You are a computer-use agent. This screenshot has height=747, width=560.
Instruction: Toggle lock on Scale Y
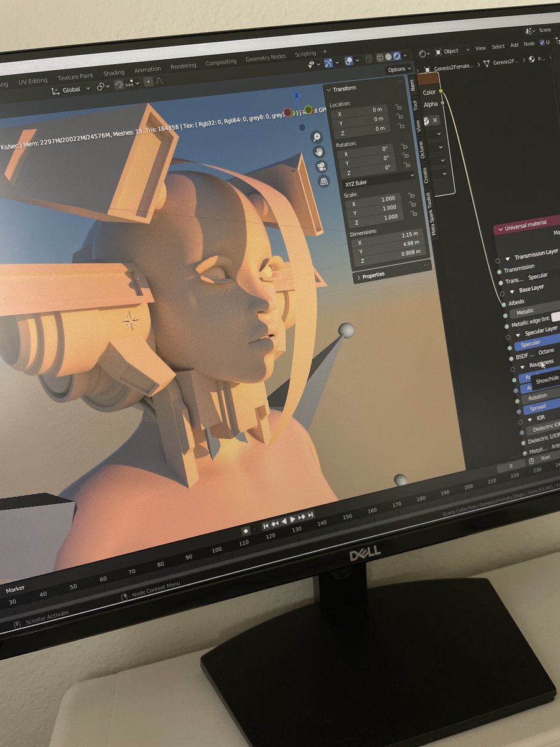pos(412,206)
